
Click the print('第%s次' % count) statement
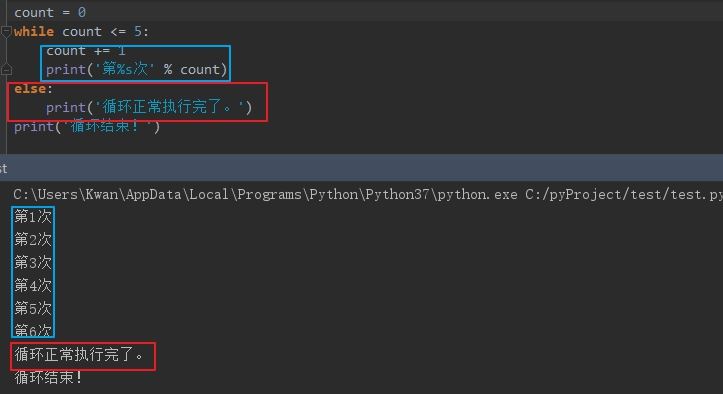136,70
